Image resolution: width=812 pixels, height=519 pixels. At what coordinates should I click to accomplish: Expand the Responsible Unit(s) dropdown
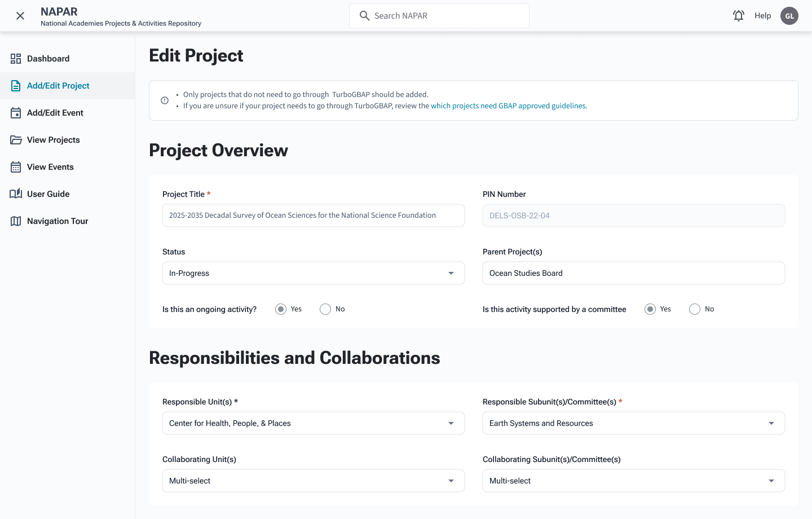313,423
